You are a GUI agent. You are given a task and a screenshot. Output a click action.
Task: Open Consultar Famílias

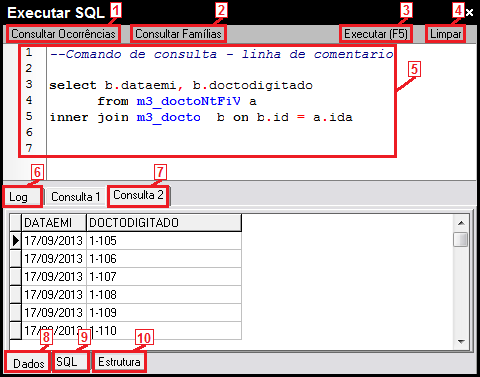point(178,34)
